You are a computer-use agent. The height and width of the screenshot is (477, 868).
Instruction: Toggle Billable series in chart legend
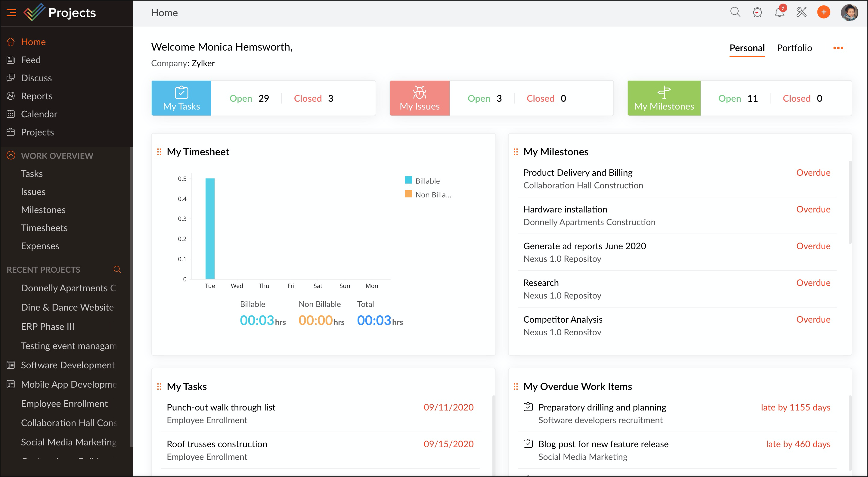pyautogui.click(x=427, y=181)
